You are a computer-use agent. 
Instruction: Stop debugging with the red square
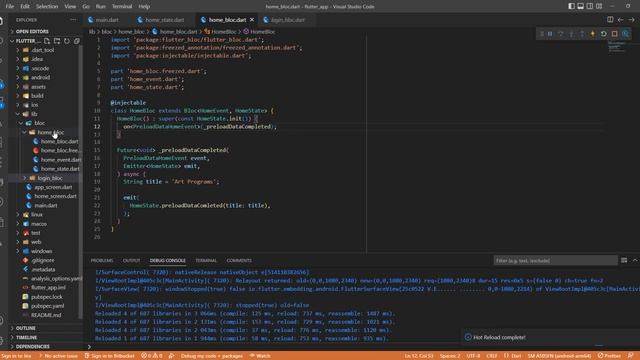614,34
